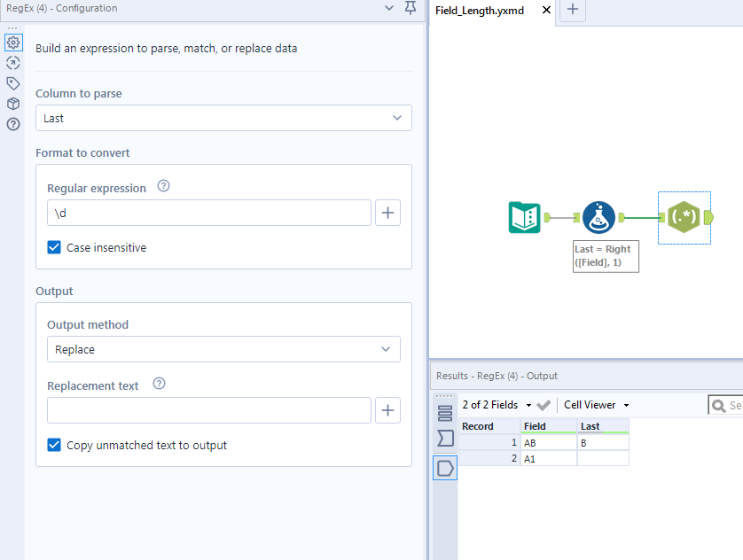The height and width of the screenshot is (560, 743).
Task: Select the Text Input book tool on canvas
Action: 524,217
